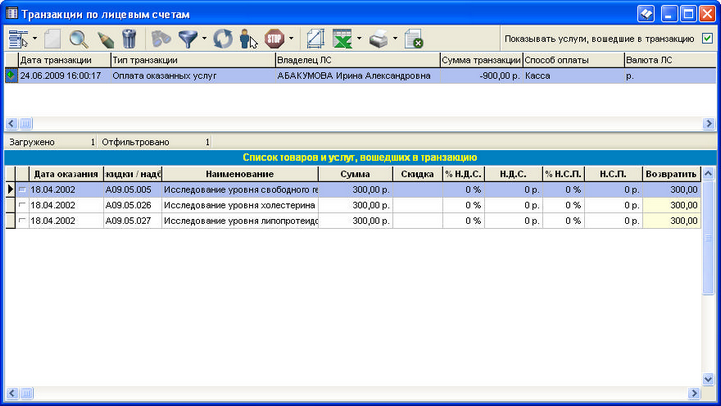Click the '% Н.Д.С.' column header

click(464, 174)
